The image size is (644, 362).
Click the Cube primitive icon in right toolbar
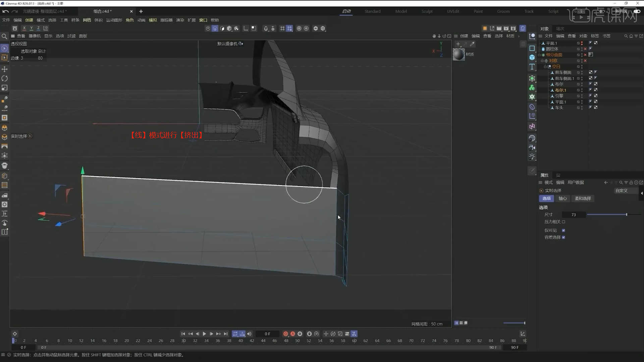[x=532, y=57]
